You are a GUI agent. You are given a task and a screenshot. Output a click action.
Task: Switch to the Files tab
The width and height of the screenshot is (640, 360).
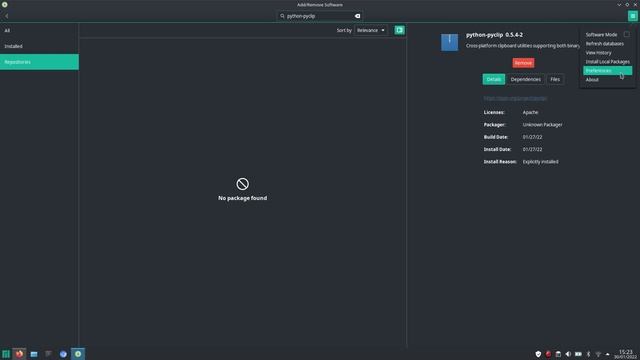[555, 79]
